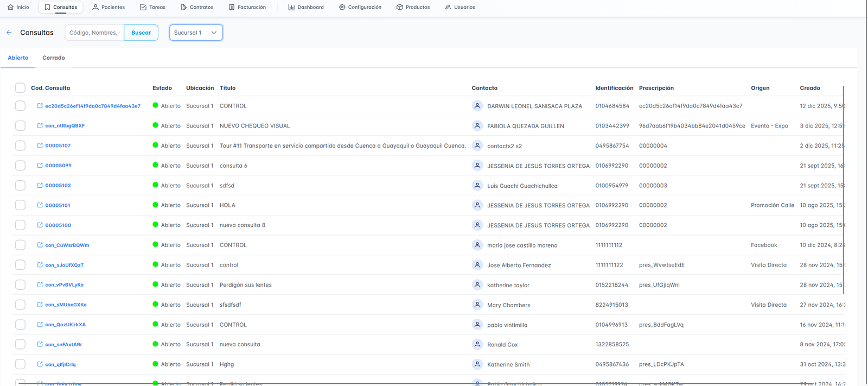
Task: Click the Dashboard chart icon
Action: pos(291,7)
